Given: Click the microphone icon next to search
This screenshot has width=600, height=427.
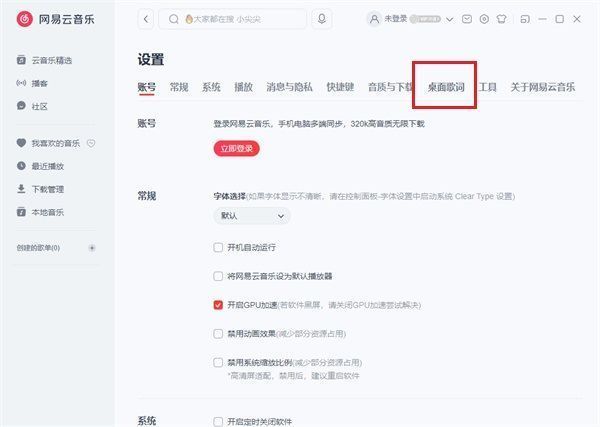Looking at the screenshot, I should [322, 19].
